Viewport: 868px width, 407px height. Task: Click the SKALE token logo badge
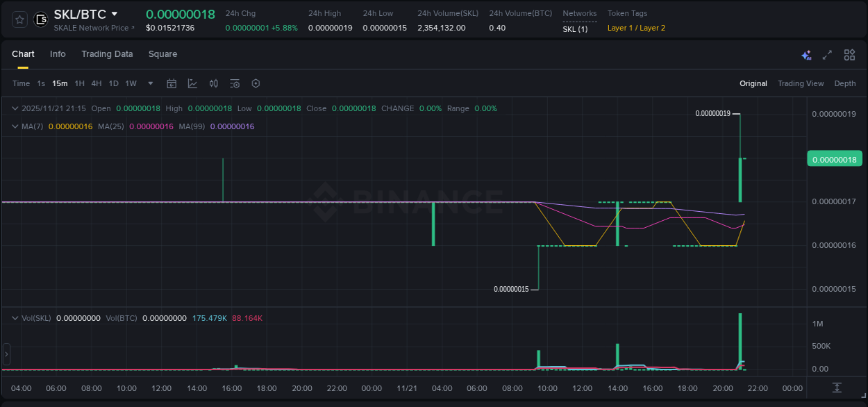(x=40, y=19)
